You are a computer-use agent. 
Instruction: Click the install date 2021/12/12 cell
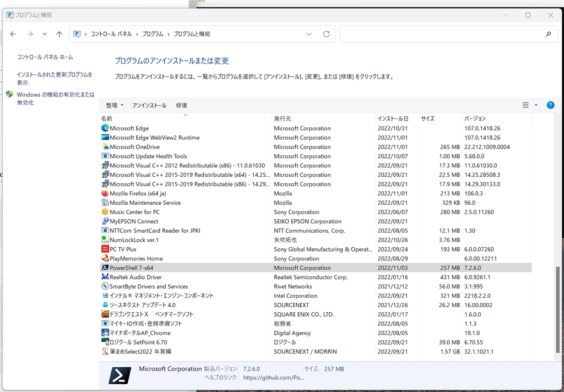pos(393,286)
